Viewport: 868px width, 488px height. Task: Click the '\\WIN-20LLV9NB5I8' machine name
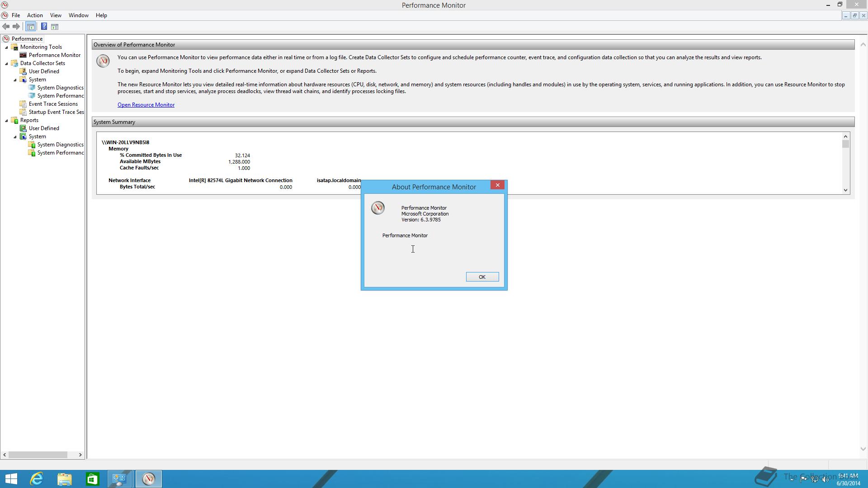point(125,142)
